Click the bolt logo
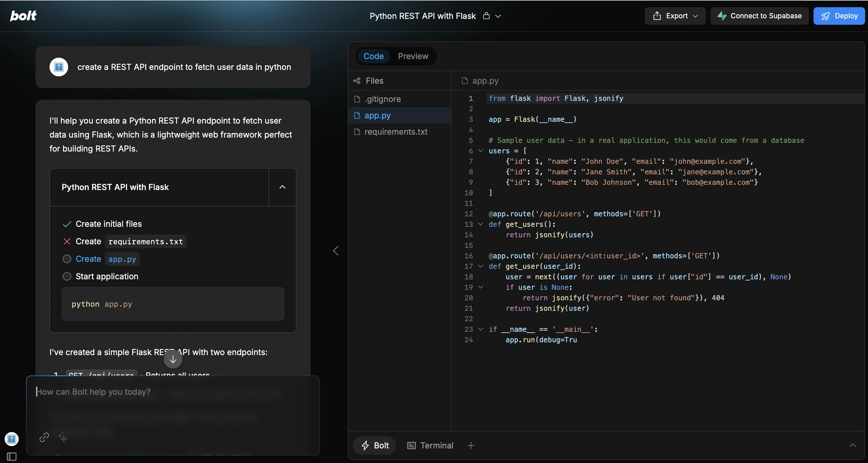Screen dimensions: 868x463 point(23,16)
